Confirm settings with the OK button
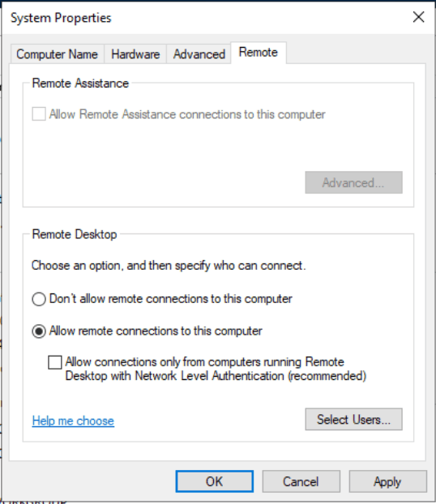Image resolution: width=436 pixels, height=504 pixels. (215, 481)
